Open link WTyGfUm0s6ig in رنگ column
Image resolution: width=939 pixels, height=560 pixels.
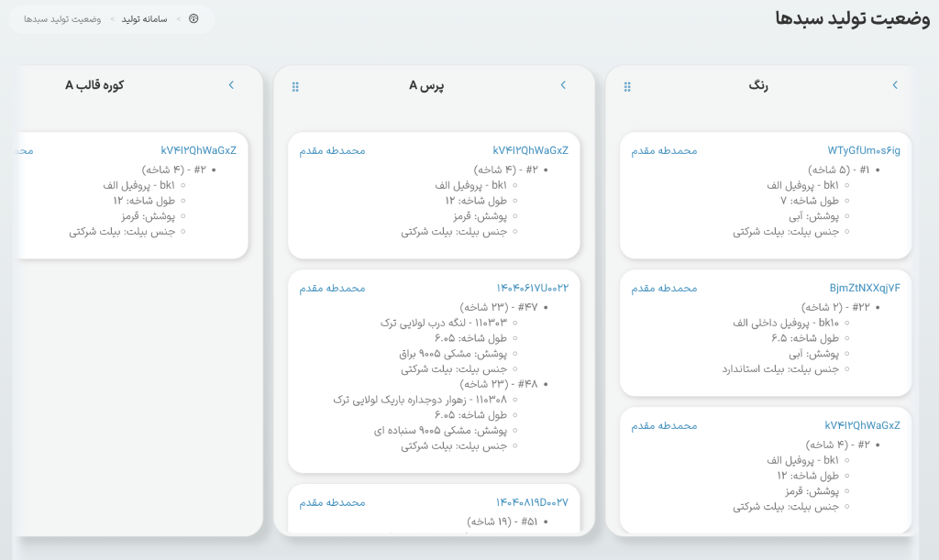(866, 150)
